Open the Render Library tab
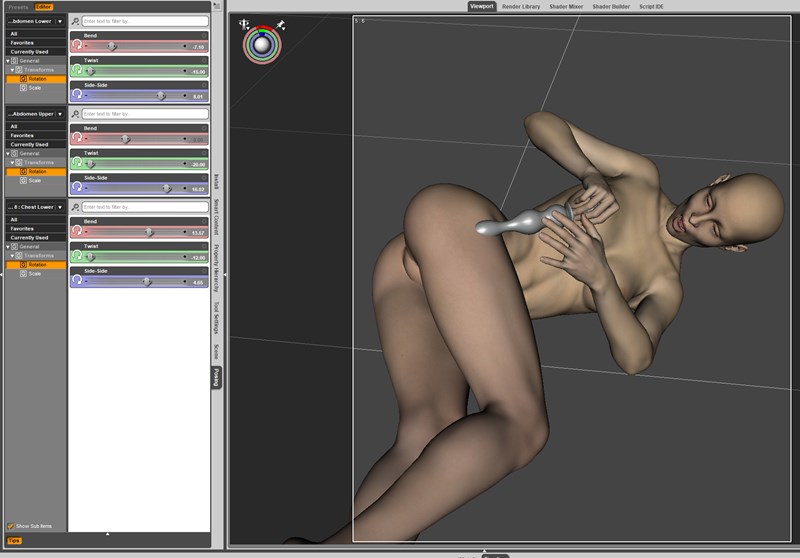The image size is (800, 558). pos(521,7)
